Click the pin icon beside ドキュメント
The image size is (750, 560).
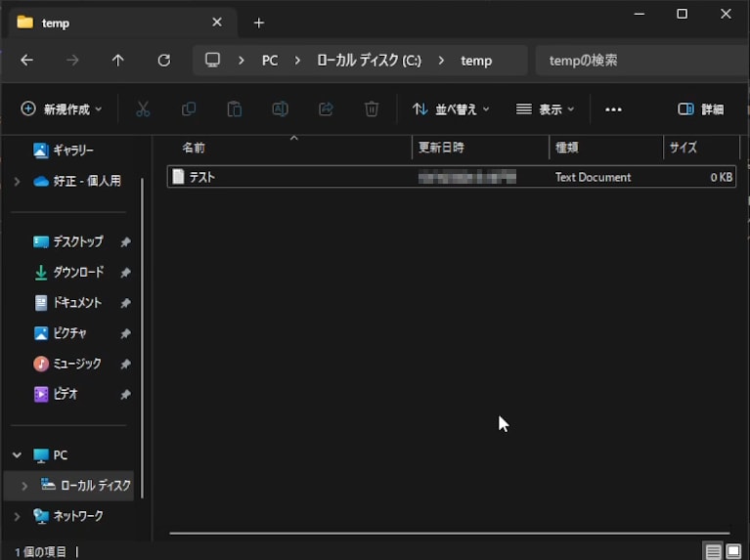(x=125, y=303)
